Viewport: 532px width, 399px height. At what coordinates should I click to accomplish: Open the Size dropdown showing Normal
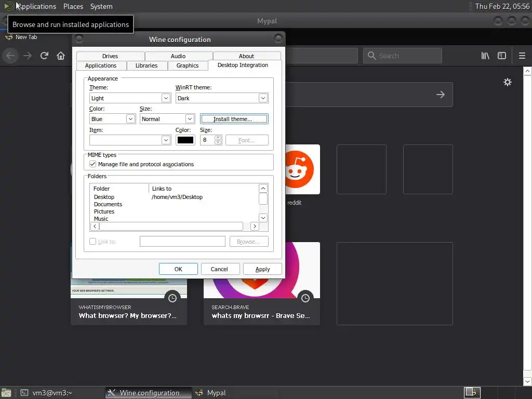click(x=167, y=119)
